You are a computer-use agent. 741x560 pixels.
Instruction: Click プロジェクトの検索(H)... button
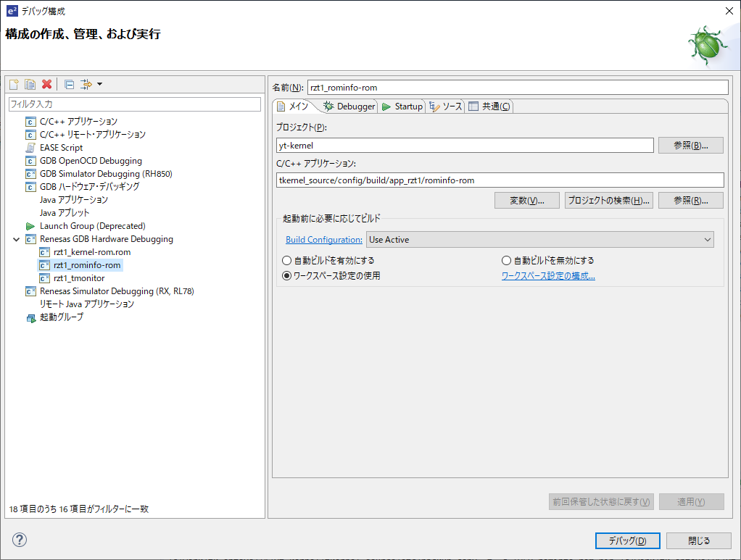(609, 200)
